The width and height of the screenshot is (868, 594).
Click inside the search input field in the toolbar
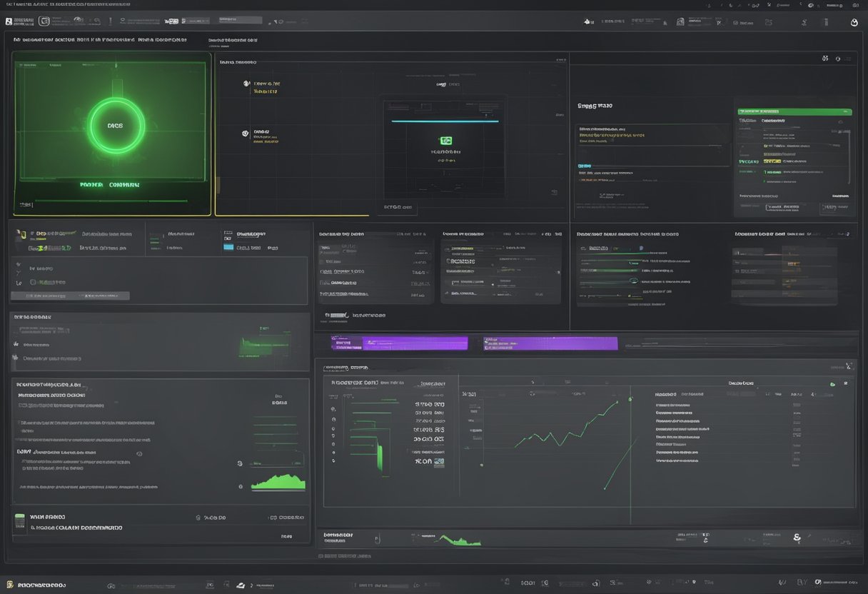click(240, 20)
